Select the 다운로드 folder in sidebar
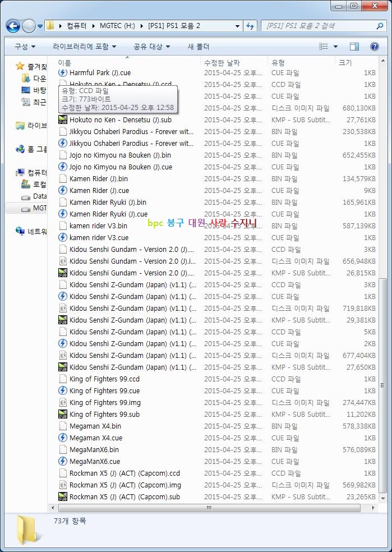Screen dimensions: 392x552 [x=34, y=78]
